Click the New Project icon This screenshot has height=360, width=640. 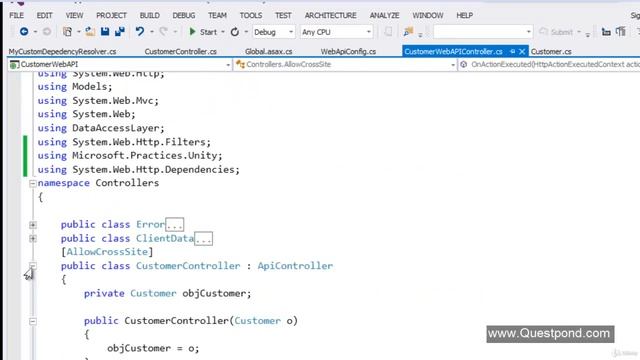(x=67, y=31)
